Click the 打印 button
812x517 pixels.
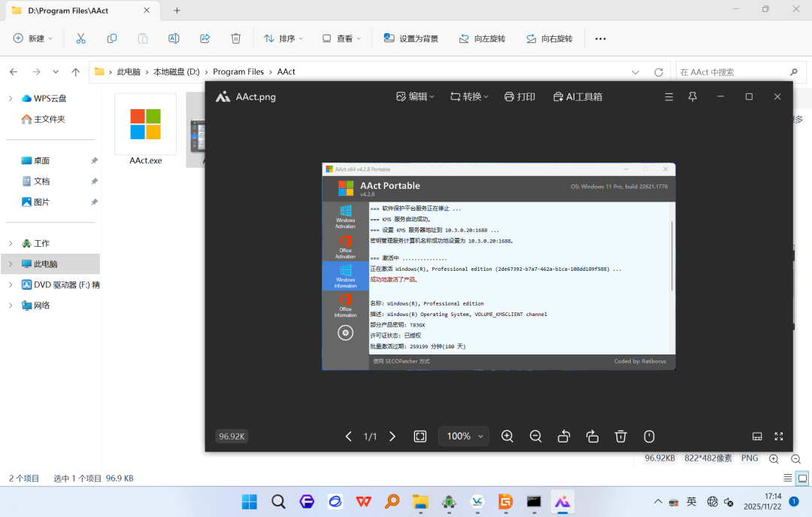coord(520,97)
